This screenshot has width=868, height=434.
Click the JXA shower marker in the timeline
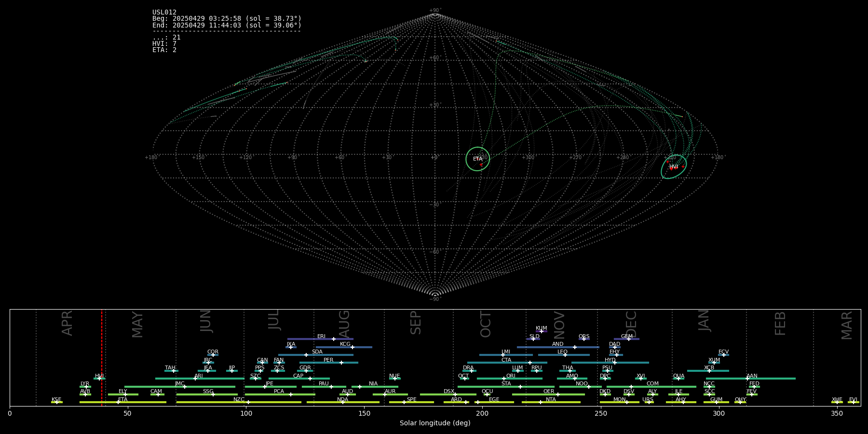tap(291, 347)
